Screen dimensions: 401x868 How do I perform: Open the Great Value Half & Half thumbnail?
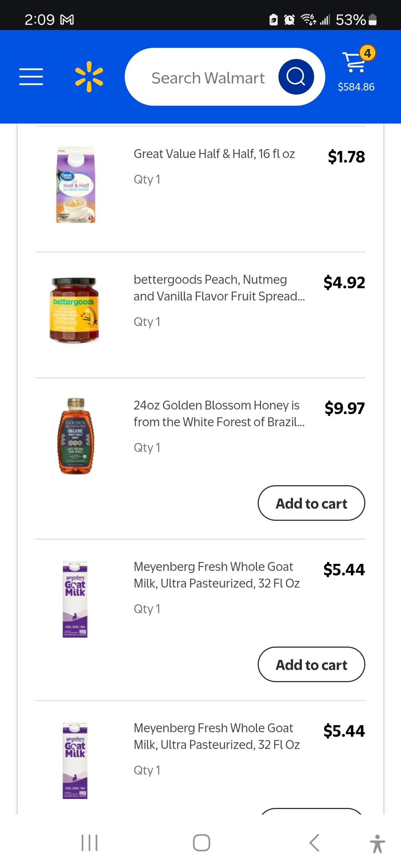pyautogui.click(x=76, y=185)
